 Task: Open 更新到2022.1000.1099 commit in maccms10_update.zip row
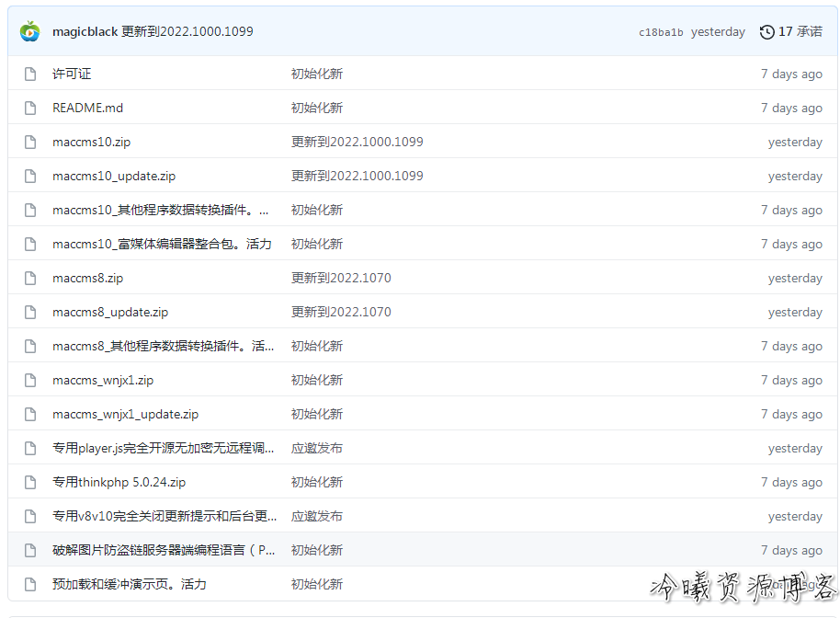[x=357, y=176]
